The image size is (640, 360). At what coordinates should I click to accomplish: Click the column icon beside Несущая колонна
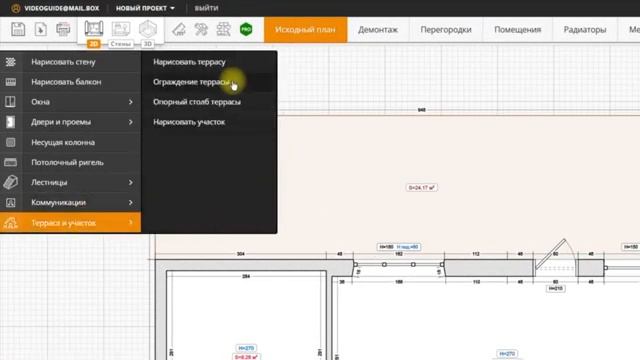11,142
